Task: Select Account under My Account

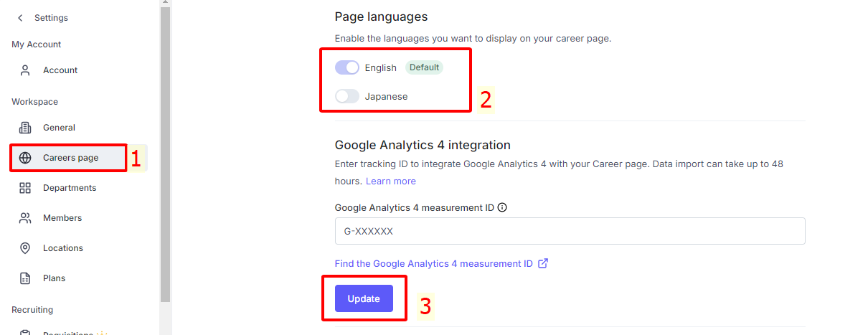Action: tap(60, 70)
